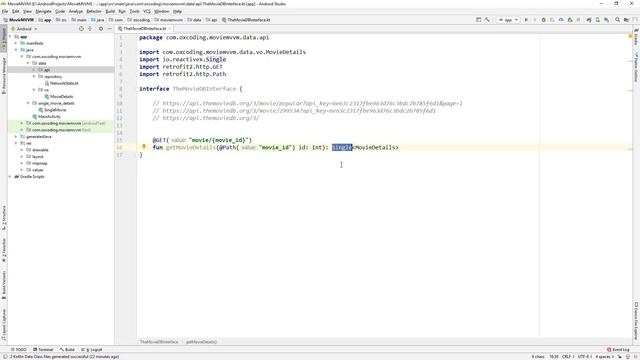640x360 pixels.
Task: Open the Event Log
Action: 618,350
